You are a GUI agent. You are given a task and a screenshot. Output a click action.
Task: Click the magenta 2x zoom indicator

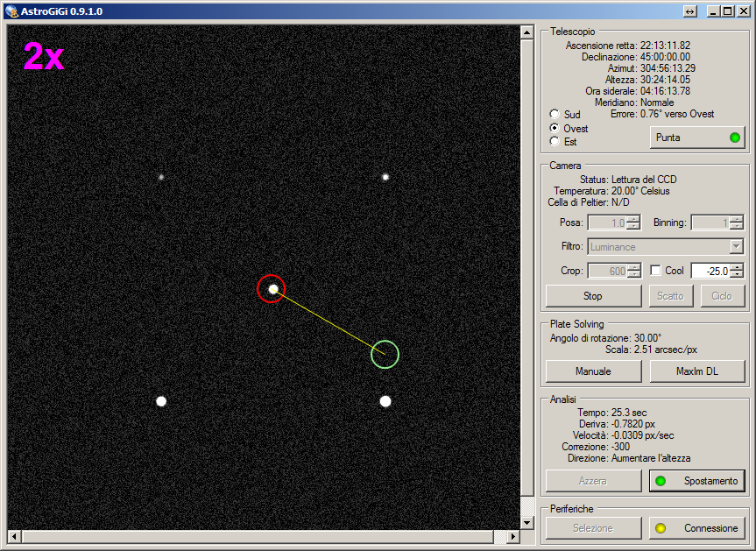44,57
